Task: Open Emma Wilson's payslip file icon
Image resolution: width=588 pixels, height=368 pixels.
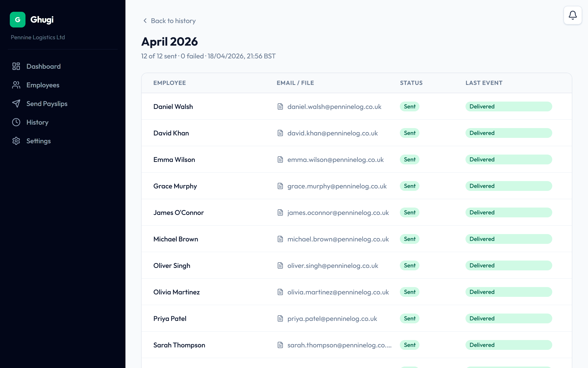Action: pos(280,159)
